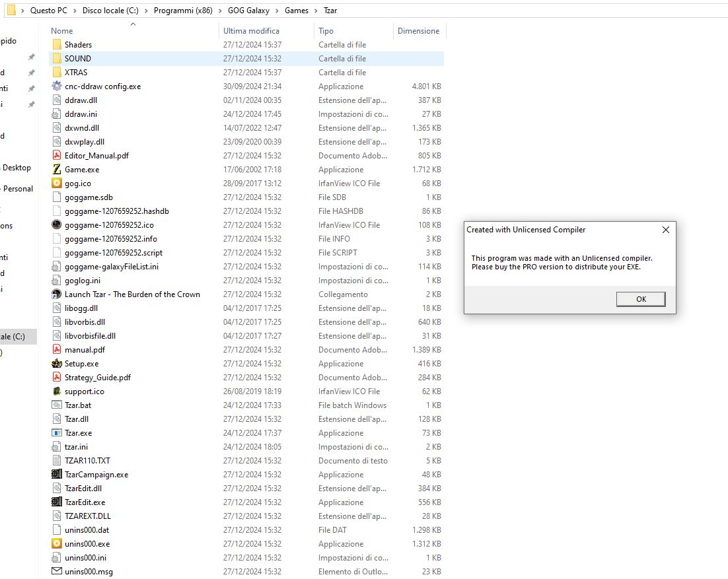Select the unins000.dat file name

(x=87, y=530)
